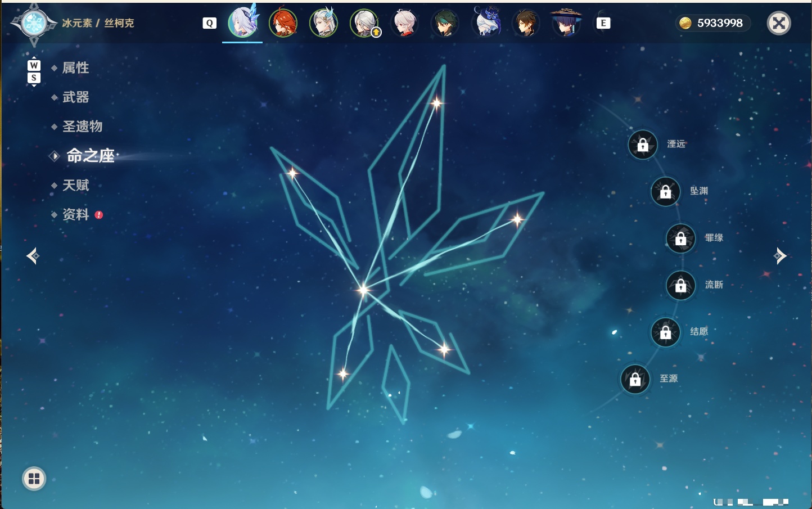The image size is (812, 509).
Task: Open the locked 至源 constellation node
Action: [x=635, y=379]
